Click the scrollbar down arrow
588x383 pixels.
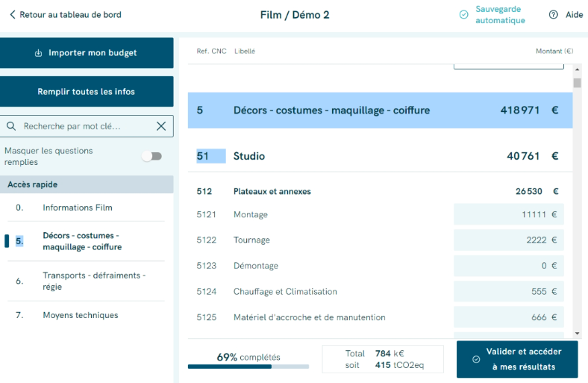pyautogui.click(x=577, y=333)
